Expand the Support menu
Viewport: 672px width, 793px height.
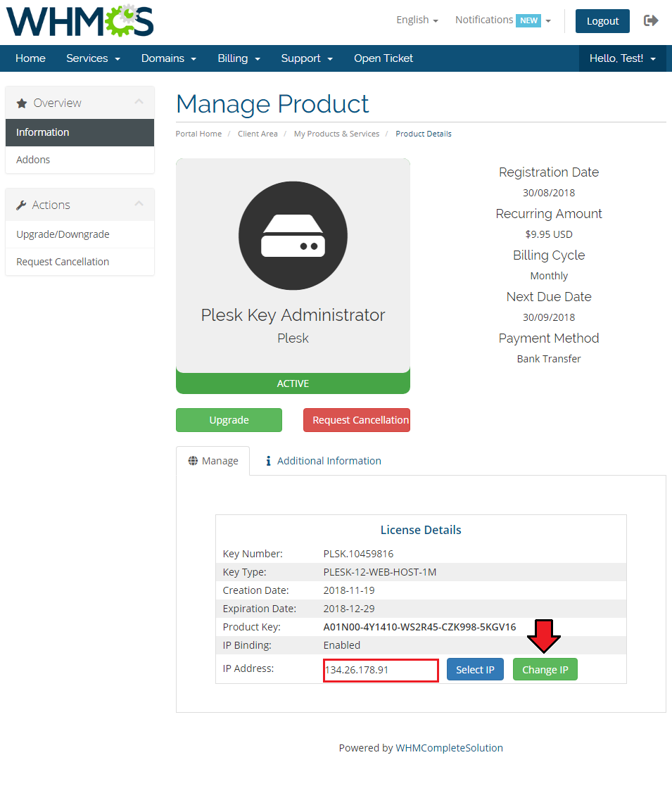coord(306,58)
